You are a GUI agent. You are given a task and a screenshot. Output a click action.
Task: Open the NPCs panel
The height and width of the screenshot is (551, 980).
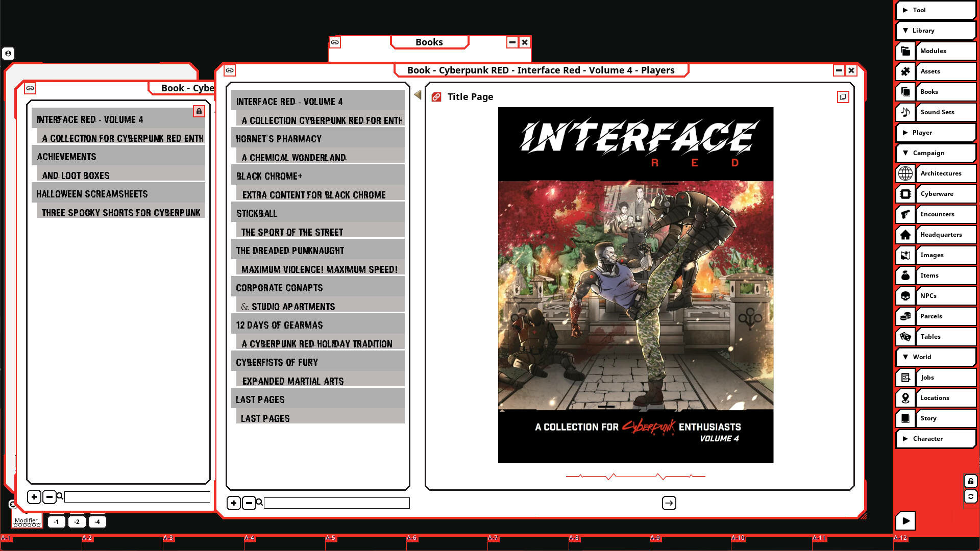point(945,296)
